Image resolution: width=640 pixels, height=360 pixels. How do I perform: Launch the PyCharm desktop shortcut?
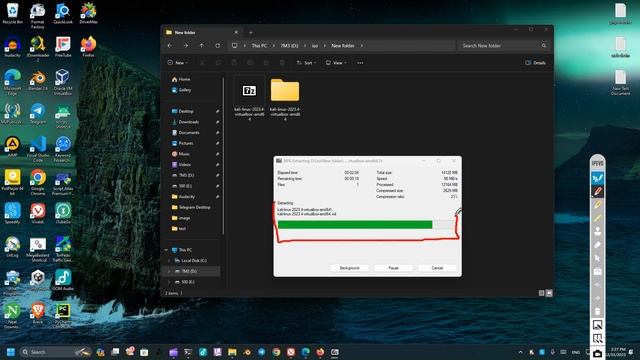click(63, 316)
